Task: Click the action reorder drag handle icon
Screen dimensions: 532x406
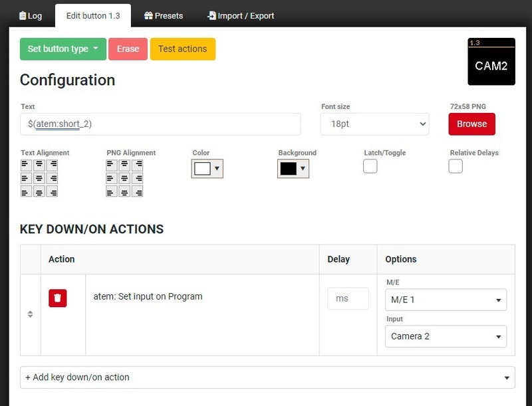Action: tap(31, 314)
